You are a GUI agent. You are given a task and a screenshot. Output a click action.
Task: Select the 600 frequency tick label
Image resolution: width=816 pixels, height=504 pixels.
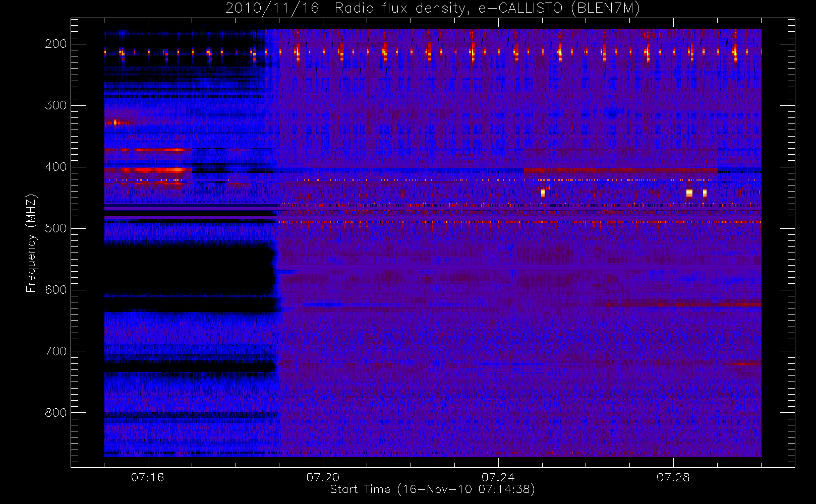tap(55, 290)
